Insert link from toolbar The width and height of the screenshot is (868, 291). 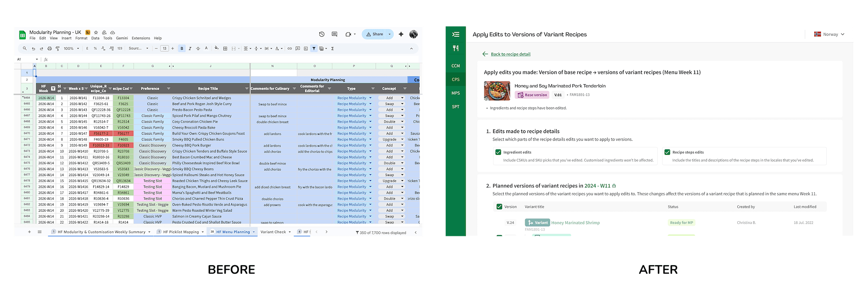click(289, 48)
